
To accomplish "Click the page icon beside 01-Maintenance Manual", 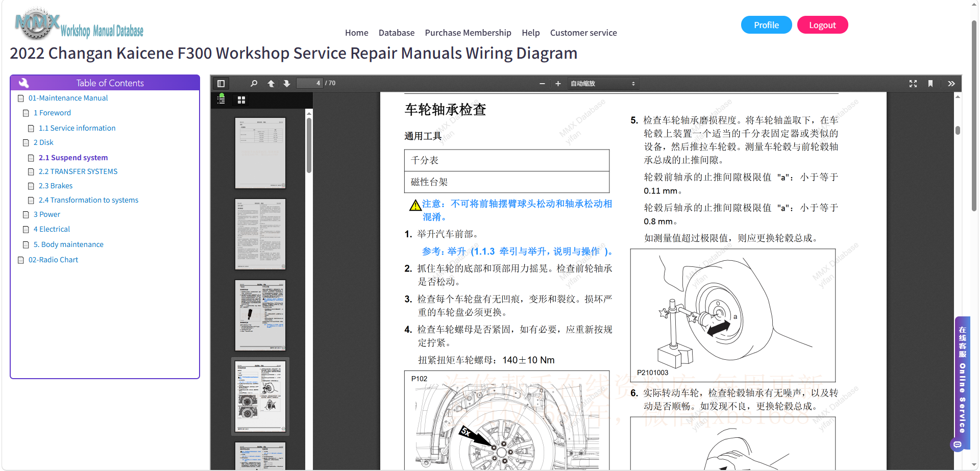I will pyautogui.click(x=21, y=98).
